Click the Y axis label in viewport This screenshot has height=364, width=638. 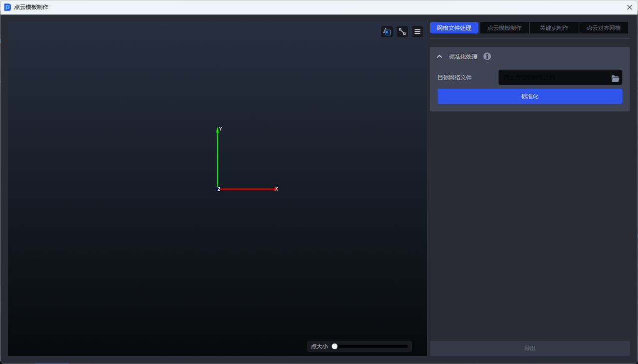click(220, 129)
